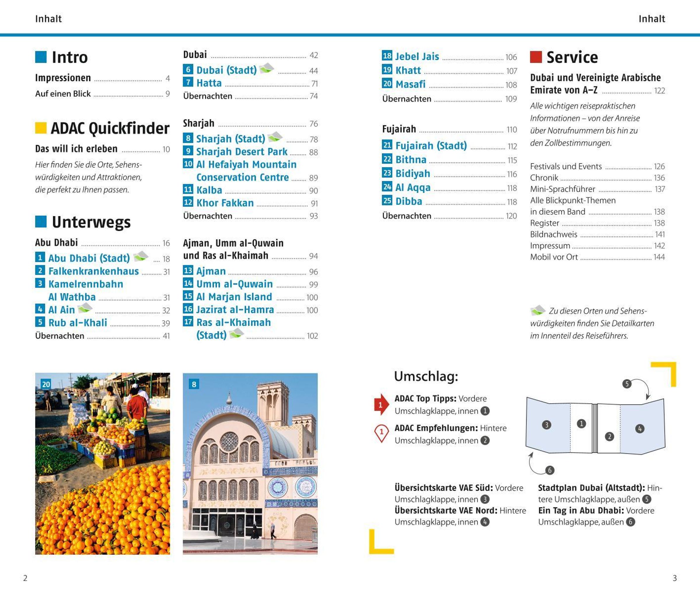The height and width of the screenshot is (598, 700).
Task: Open the Festivals und Events entry
Action: coord(566,166)
